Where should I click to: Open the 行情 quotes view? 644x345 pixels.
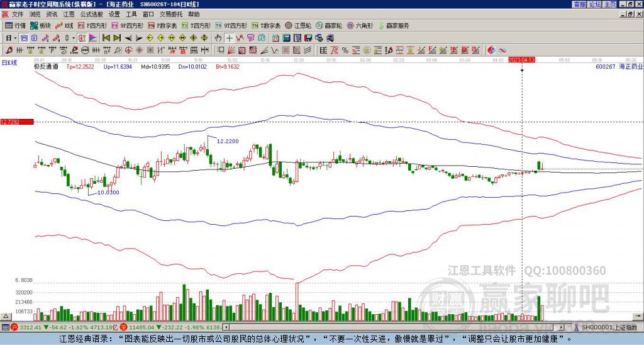coord(16,25)
